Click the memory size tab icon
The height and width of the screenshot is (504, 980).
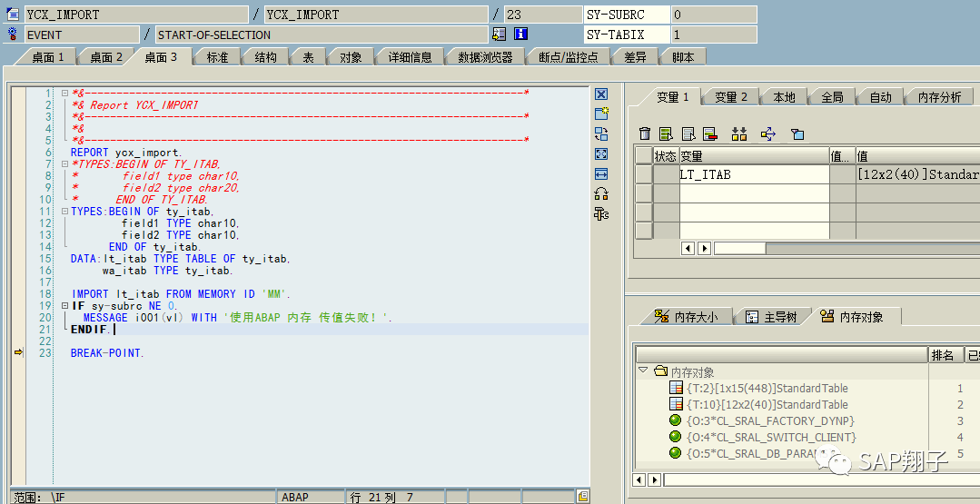click(x=662, y=316)
